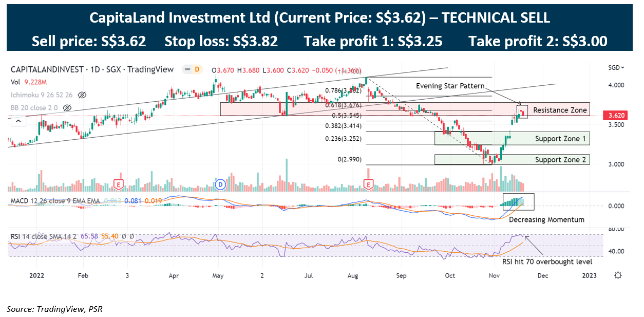Screen dimensions: 644x317
Task: Click the Nov label on the time axis
Action: [x=495, y=275]
